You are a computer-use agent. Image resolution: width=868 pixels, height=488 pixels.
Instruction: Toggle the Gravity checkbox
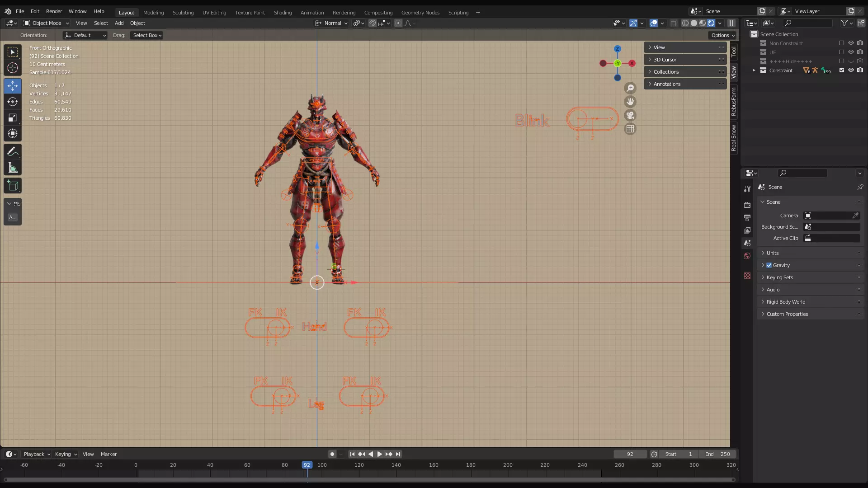[x=769, y=265]
